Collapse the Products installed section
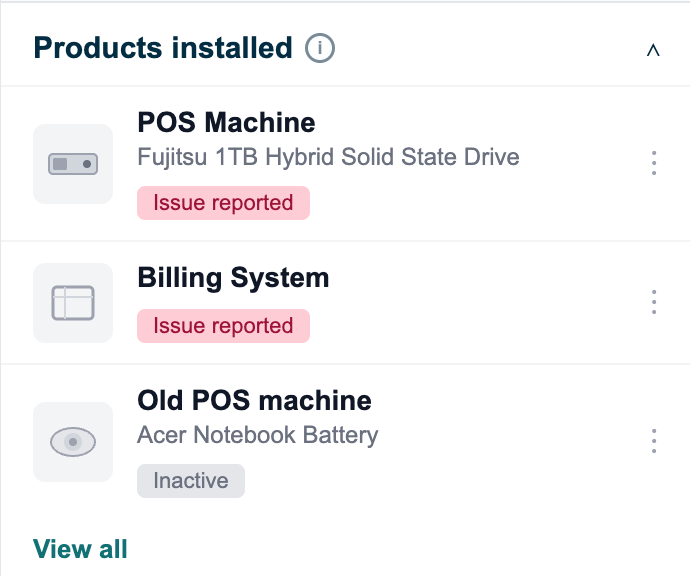The image size is (690, 576). click(653, 50)
